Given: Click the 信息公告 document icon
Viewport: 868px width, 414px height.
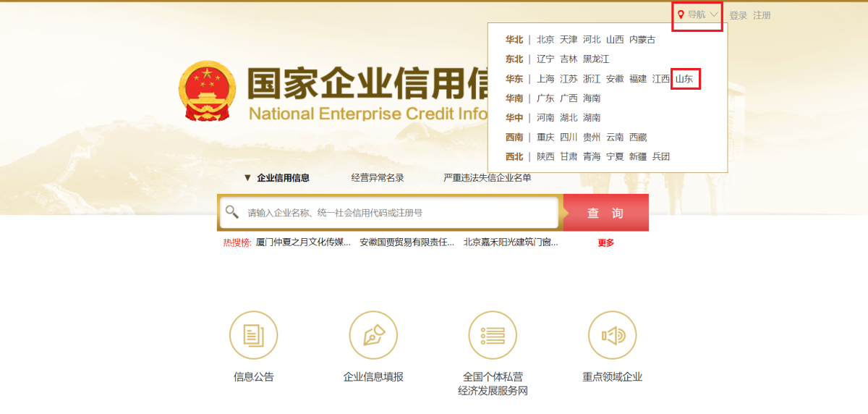Looking at the screenshot, I should [x=253, y=335].
